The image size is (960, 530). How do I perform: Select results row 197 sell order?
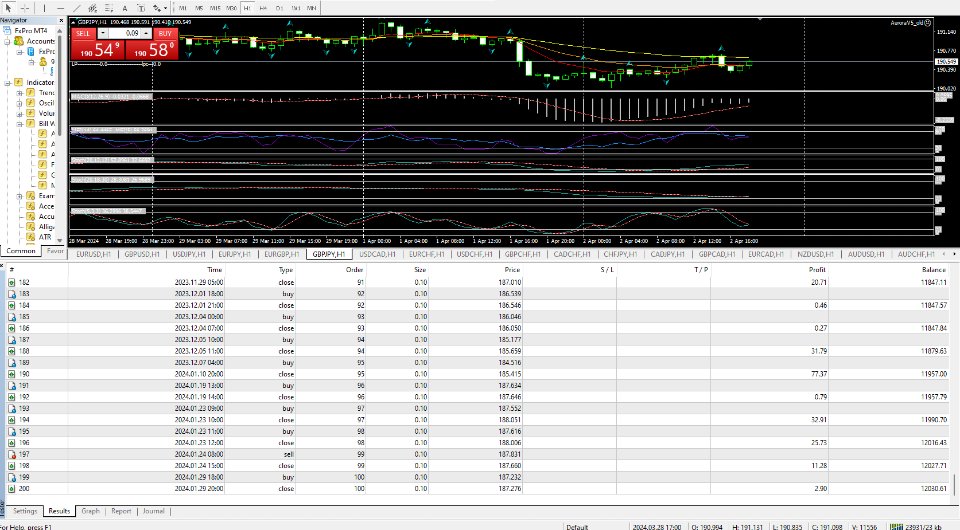tap(478, 454)
